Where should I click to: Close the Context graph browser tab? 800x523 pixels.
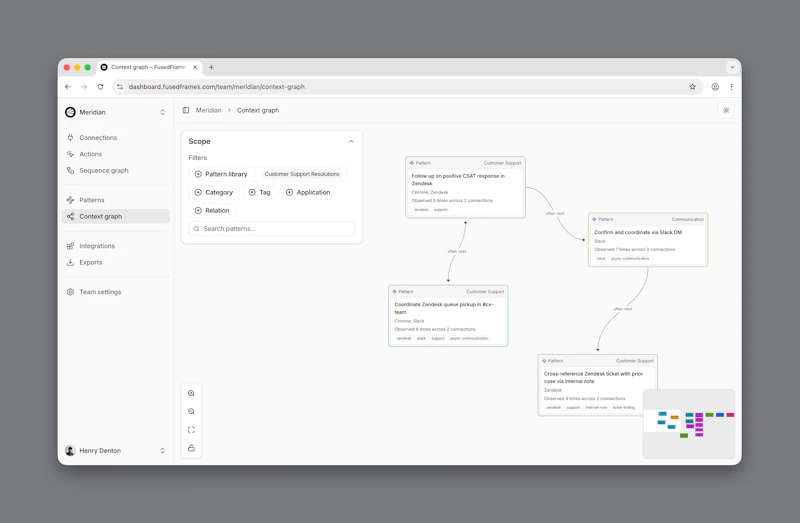pyautogui.click(x=195, y=67)
